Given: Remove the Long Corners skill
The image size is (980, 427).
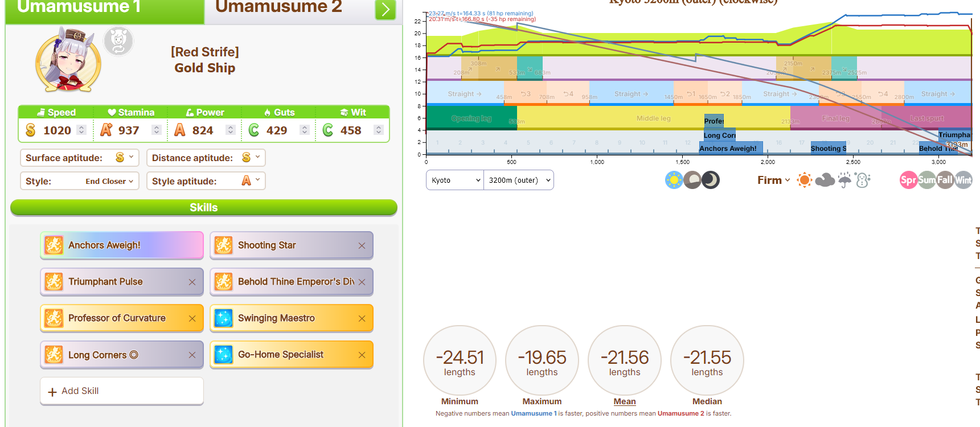Looking at the screenshot, I should (x=192, y=355).
